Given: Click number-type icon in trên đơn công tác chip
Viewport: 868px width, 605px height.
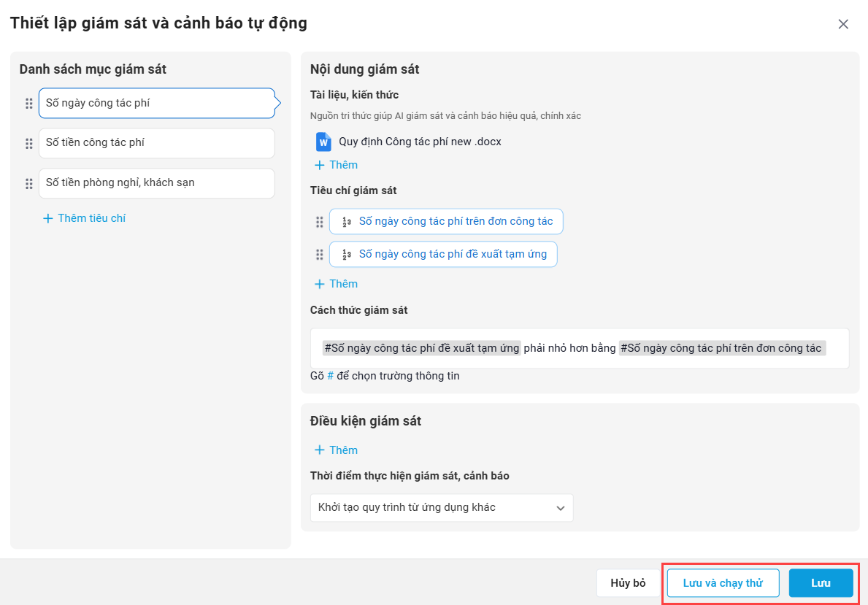Looking at the screenshot, I should point(347,222).
